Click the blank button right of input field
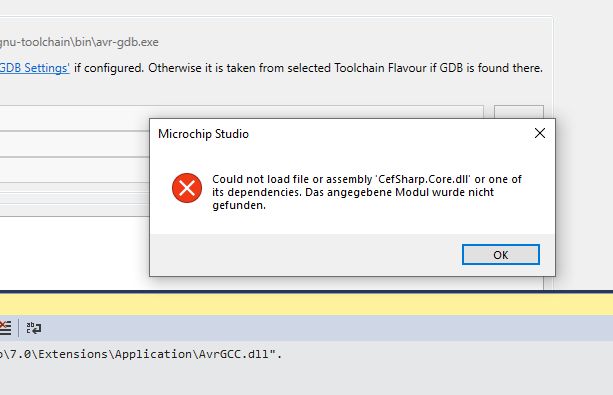 click(x=519, y=111)
